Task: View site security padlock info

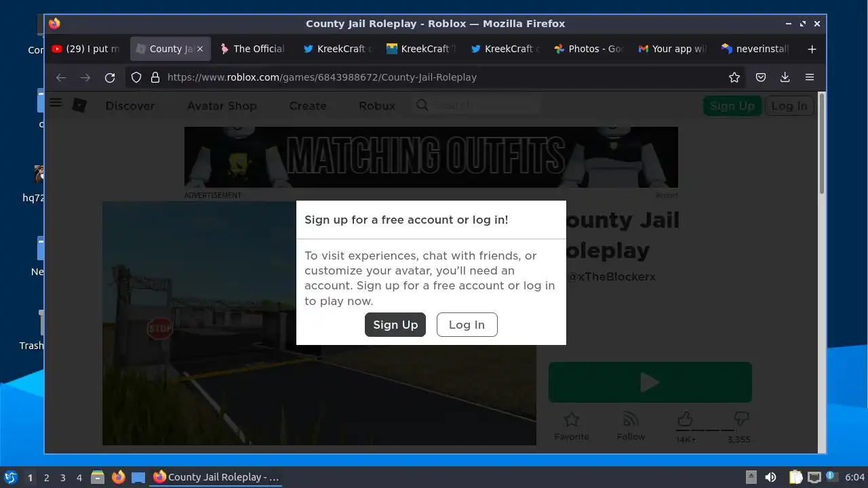Action: pos(155,77)
